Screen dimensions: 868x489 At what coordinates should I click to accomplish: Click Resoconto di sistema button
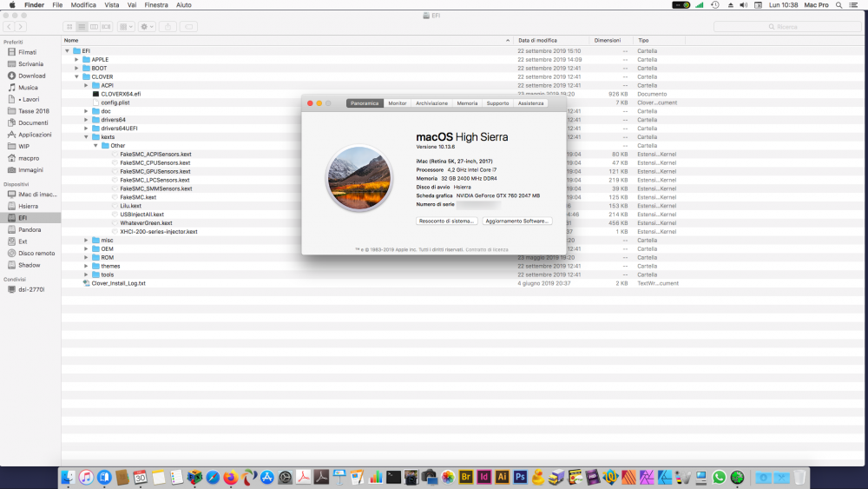447,221
